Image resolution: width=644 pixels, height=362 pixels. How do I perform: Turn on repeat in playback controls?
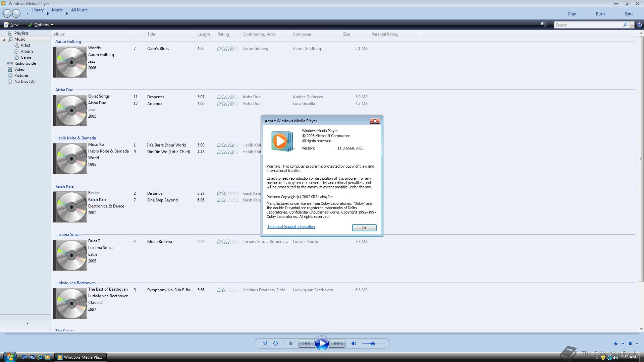[x=275, y=343]
